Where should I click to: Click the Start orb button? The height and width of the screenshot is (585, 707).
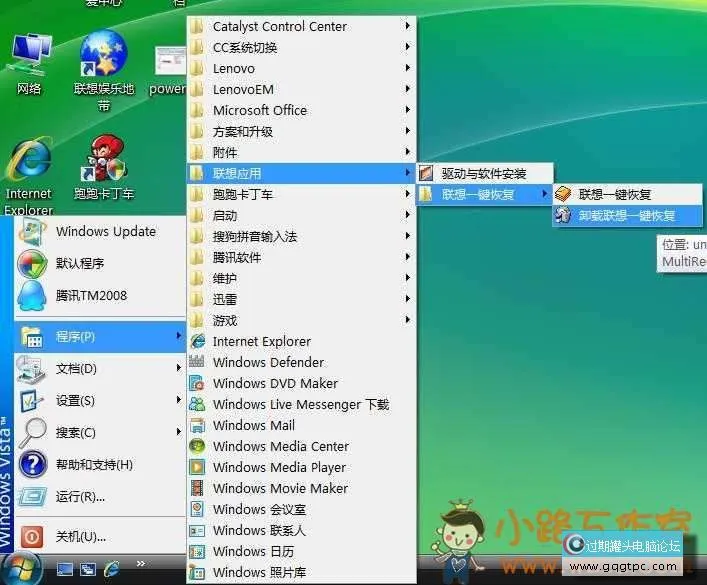click(21, 569)
